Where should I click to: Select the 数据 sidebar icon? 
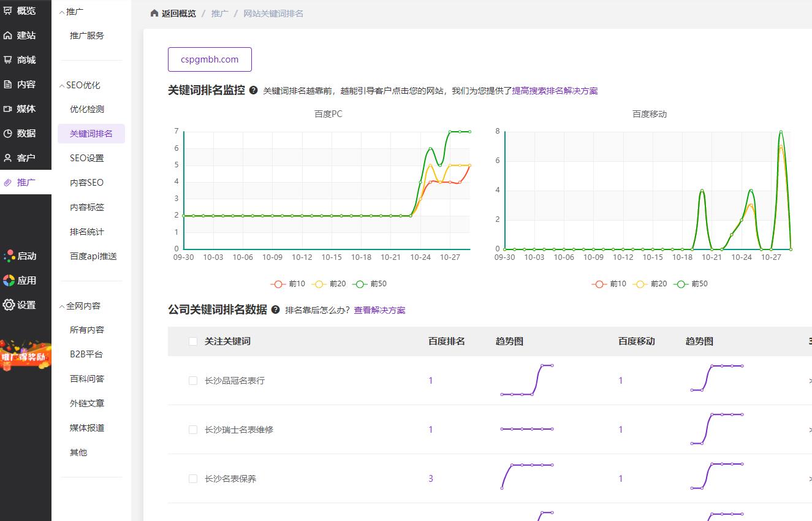pyautogui.click(x=26, y=133)
